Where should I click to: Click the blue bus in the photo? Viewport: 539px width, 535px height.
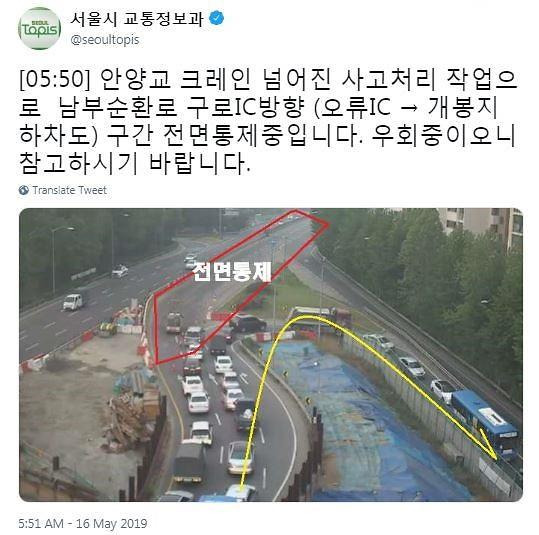485,423
